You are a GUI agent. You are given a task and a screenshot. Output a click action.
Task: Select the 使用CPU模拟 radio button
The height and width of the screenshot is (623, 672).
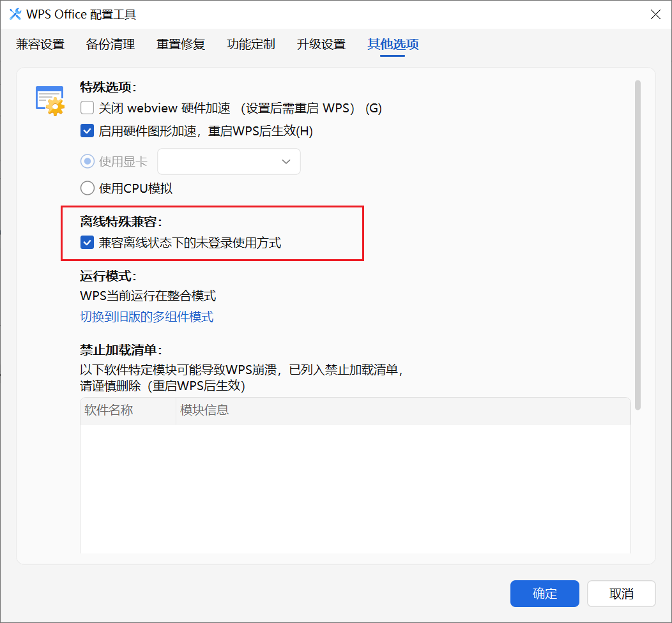click(87, 188)
